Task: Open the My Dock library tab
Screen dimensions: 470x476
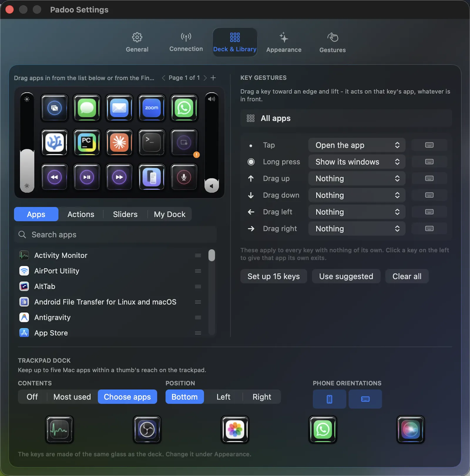Action: [169, 214]
